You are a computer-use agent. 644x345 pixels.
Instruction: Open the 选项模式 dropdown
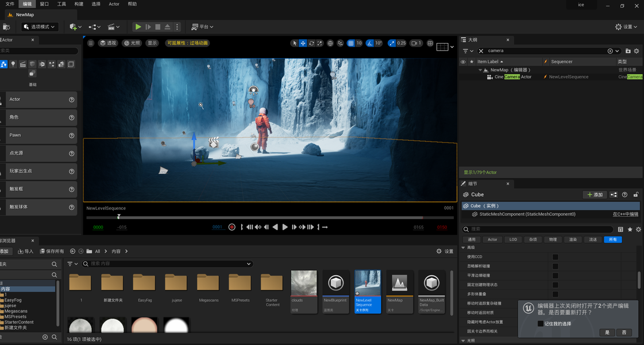[x=40, y=27]
